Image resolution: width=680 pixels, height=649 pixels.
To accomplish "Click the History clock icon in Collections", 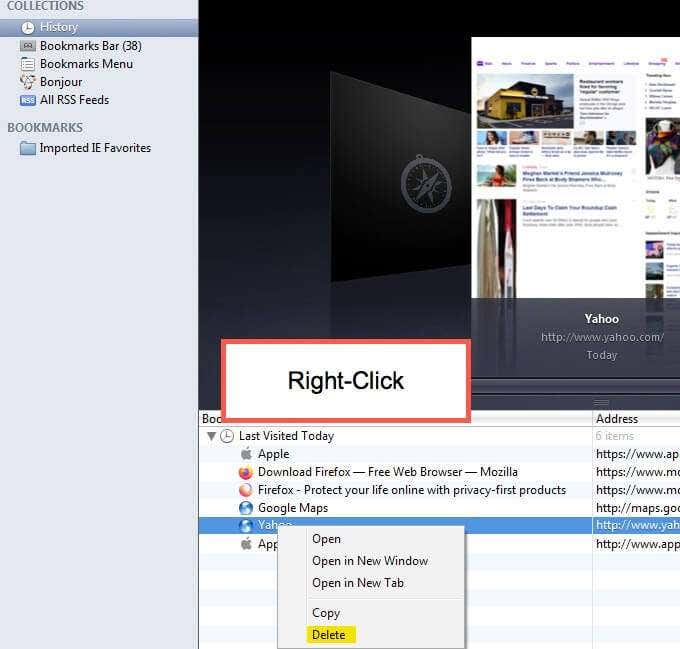I will 28,27.
